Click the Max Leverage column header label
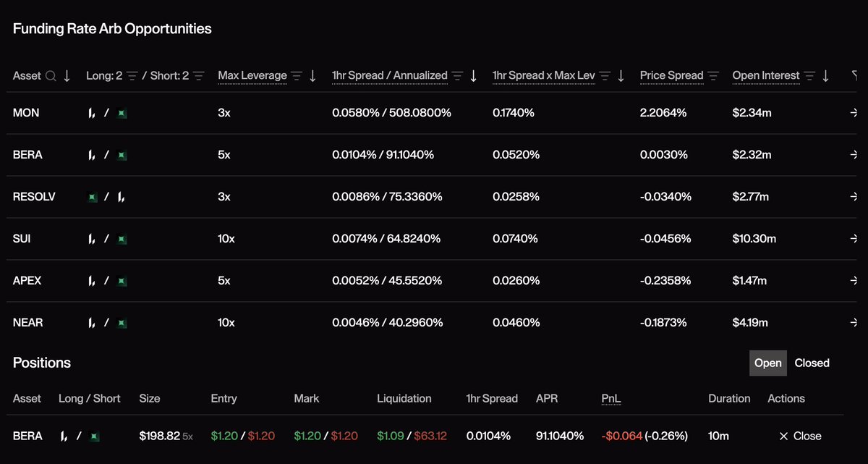 [x=252, y=76]
